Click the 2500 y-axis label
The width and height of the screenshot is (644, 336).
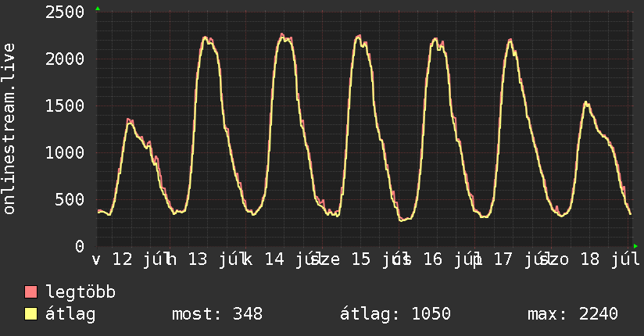click(x=65, y=13)
